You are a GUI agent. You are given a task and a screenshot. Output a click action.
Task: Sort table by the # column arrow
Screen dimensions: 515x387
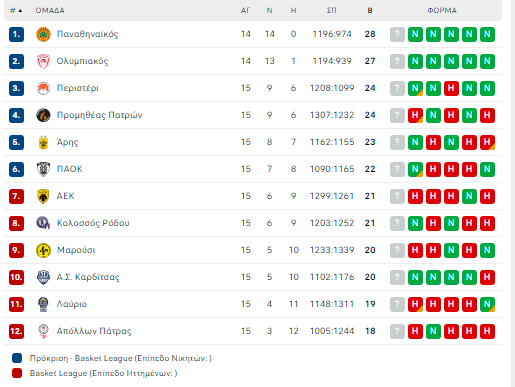pyautogui.click(x=20, y=11)
